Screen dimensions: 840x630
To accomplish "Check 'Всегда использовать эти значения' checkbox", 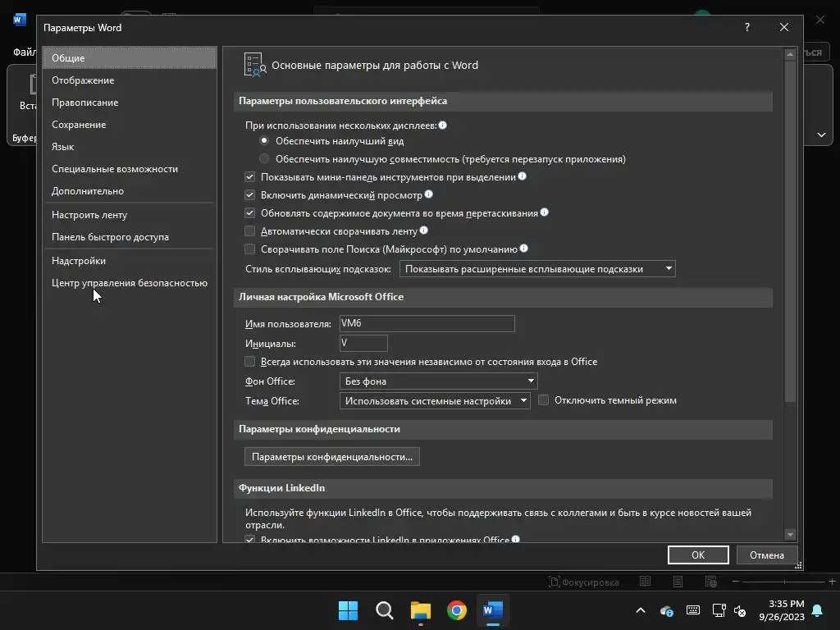I will 249,362.
